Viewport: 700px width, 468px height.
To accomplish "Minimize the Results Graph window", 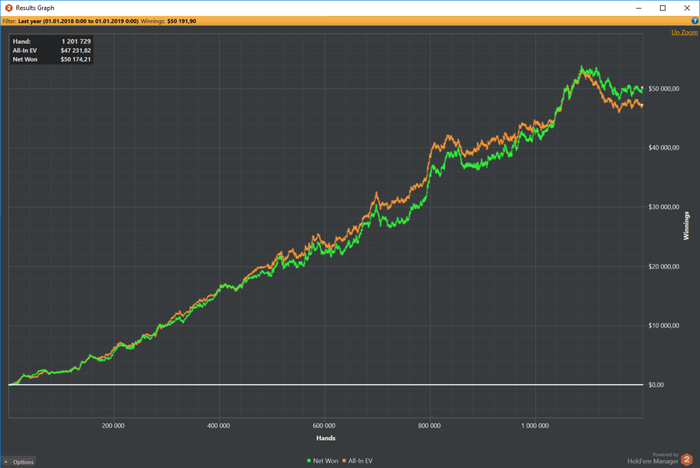I will pyautogui.click(x=639, y=8).
